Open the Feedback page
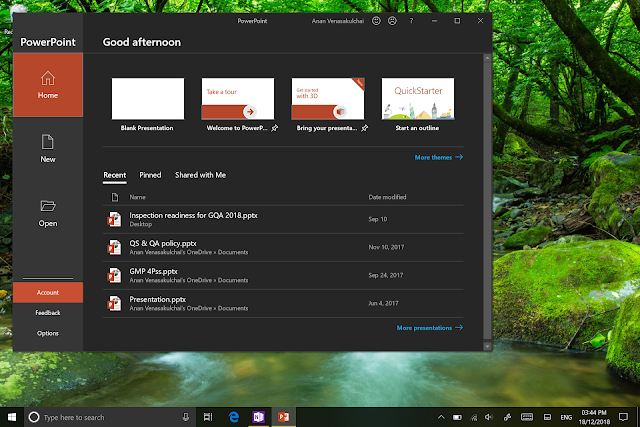 pyautogui.click(x=48, y=313)
